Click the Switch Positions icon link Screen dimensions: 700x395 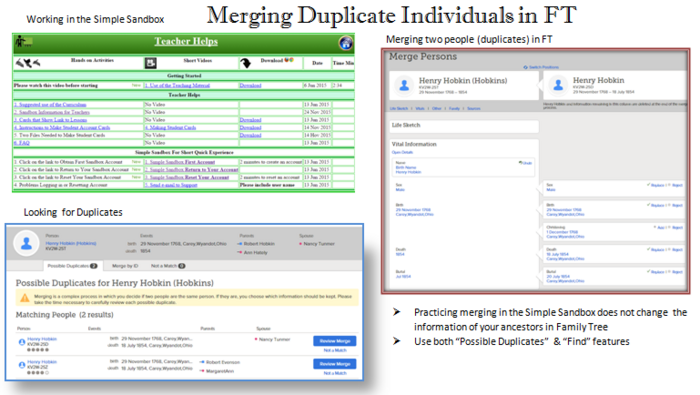click(x=541, y=67)
